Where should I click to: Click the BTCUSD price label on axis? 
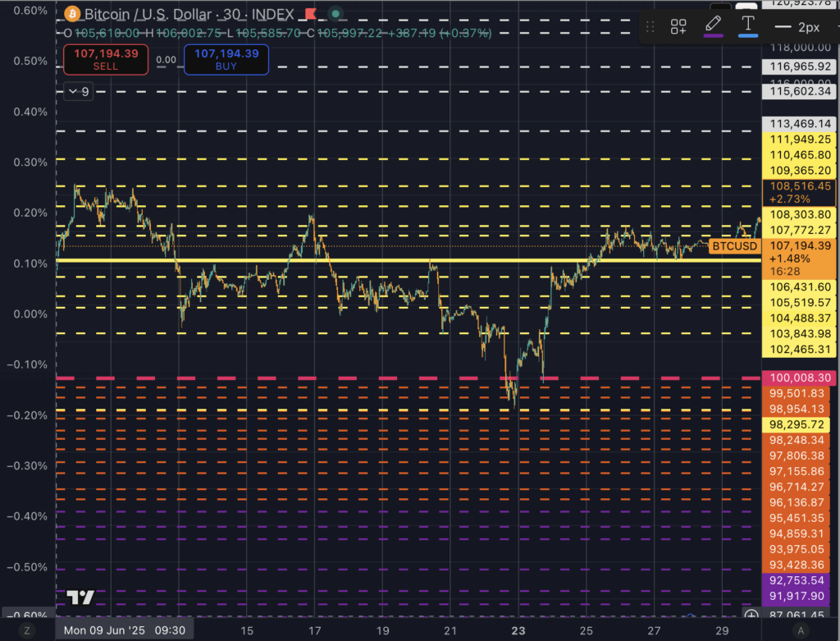coord(735,245)
